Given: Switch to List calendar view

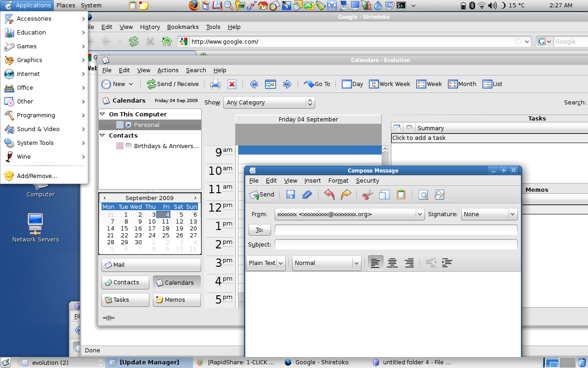Looking at the screenshot, I should coord(492,84).
